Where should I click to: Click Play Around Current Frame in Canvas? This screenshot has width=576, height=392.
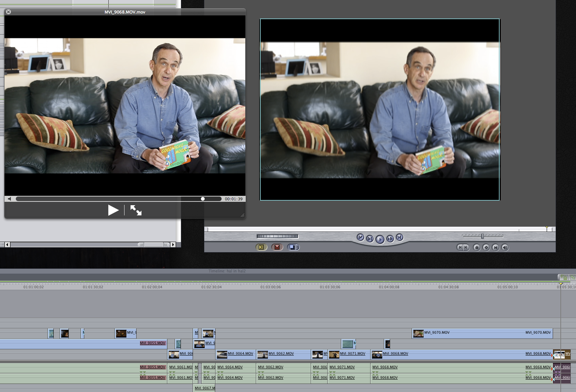pyautogui.click(x=390, y=239)
